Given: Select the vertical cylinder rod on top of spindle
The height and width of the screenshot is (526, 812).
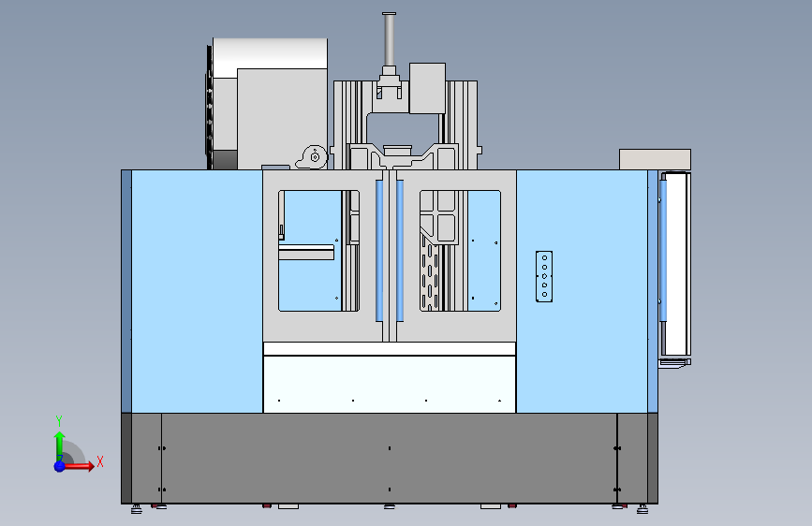Looking at the screenshot, I should click(390, 39).
